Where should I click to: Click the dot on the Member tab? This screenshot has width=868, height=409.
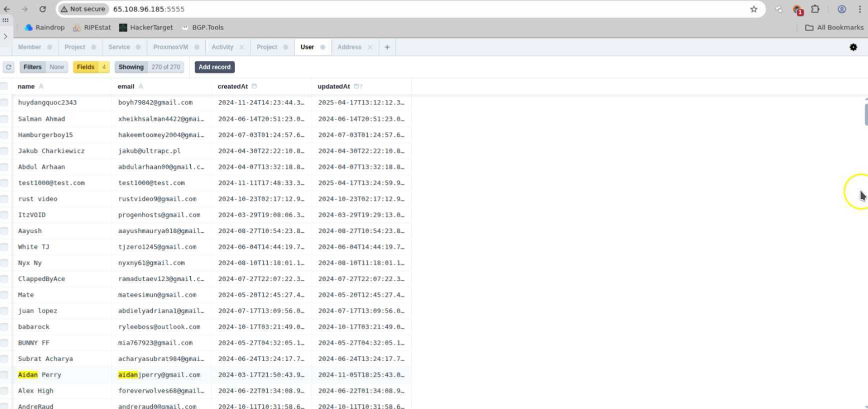50,47
